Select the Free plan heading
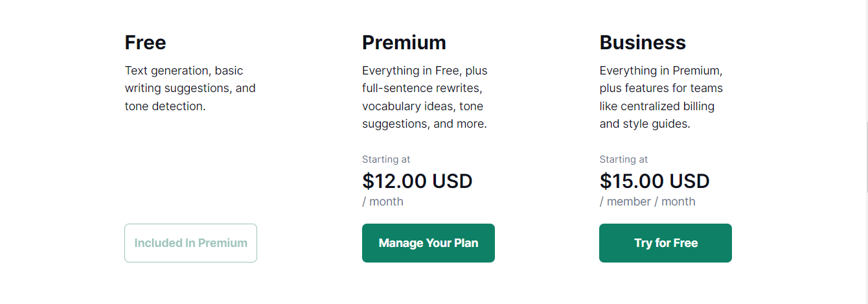The height and width of the screenshot is (304, 868). (145, 43)
